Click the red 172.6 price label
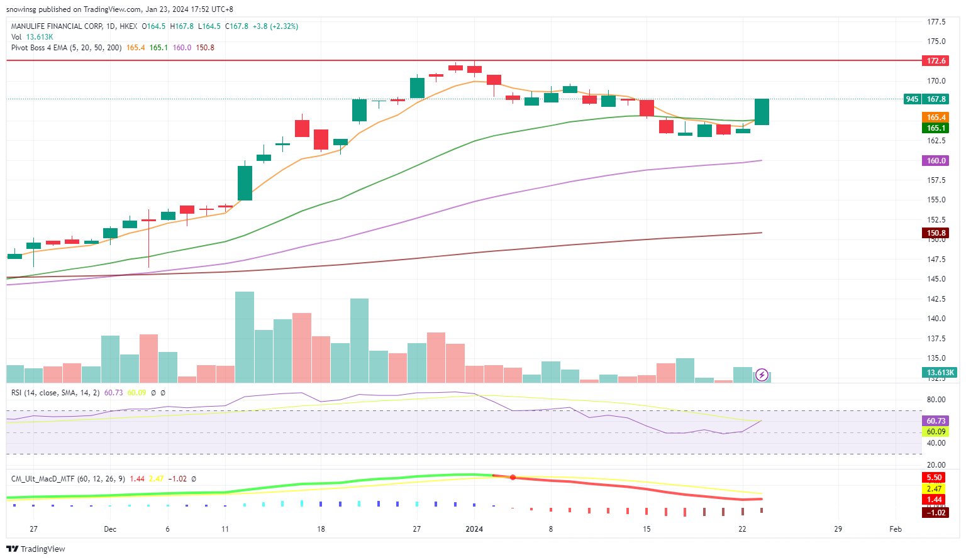This screenshot has height=560, width=966. point(936,61)
